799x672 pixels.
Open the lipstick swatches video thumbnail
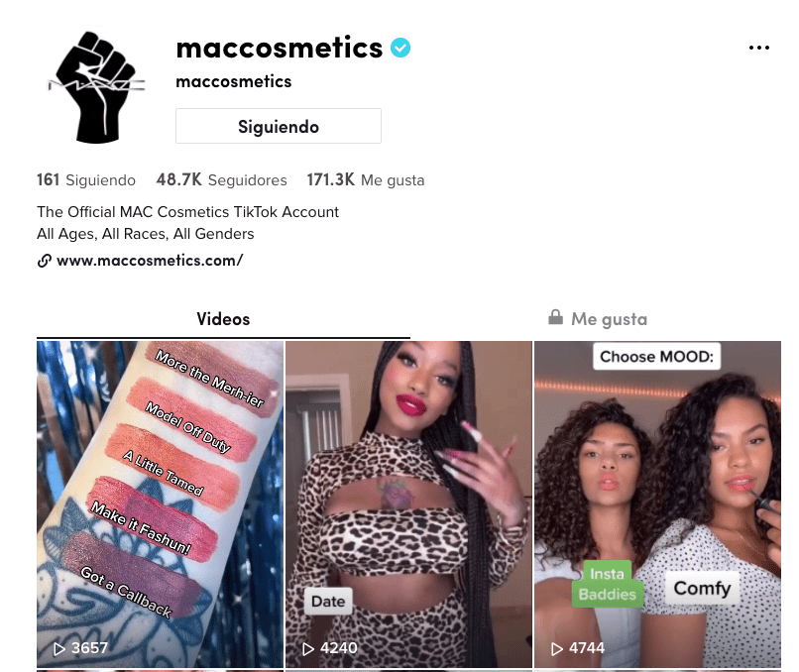pos(160,504)
